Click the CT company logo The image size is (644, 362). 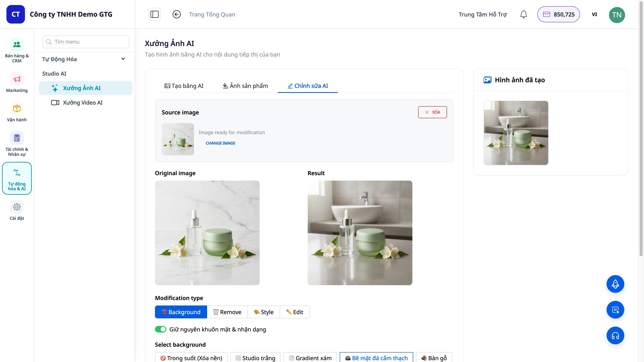tap(15, 14)
